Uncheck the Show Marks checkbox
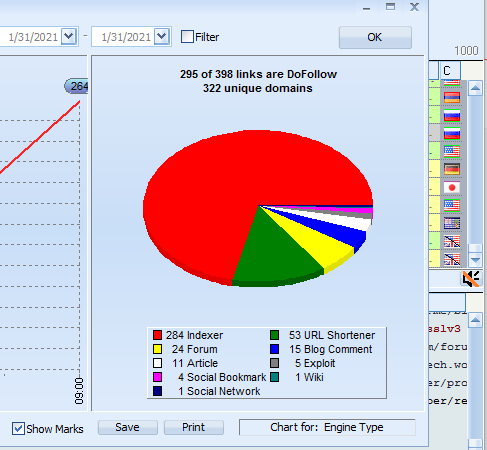Screen dimensions: 487x450 (x=18, y=428)
